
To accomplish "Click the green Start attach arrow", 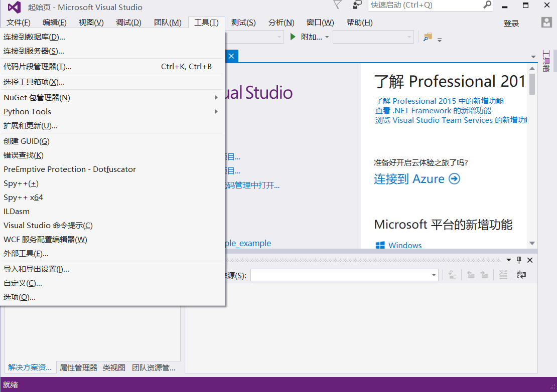I will click(293, 37).
